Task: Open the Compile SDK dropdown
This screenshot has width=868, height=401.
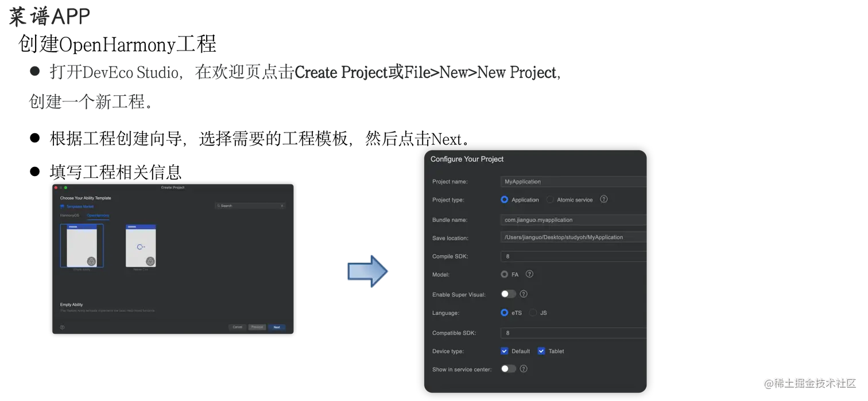Action: (573, 256)
